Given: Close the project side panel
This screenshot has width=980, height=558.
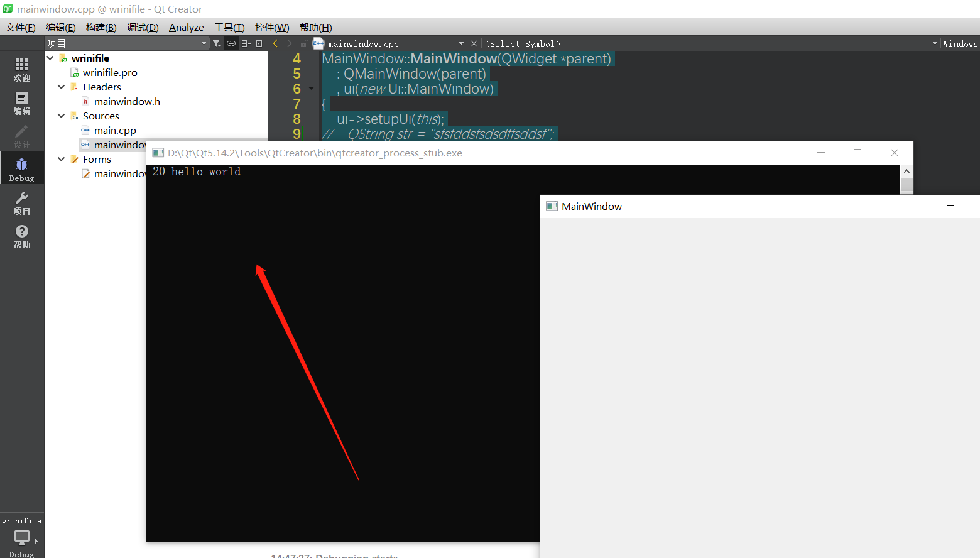Looking at the screenshot, I should pyautogui.click(x=259, y=43).
